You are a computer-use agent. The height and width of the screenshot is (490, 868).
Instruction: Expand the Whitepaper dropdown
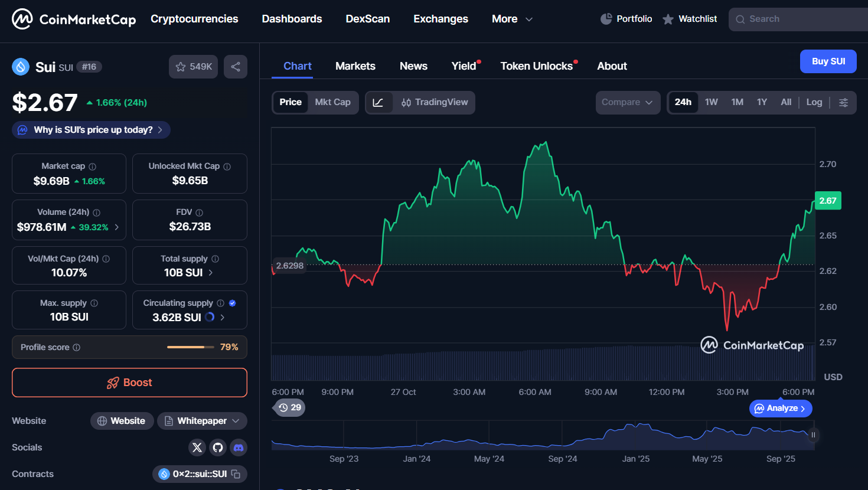pyautogui.click(x=202, y=421)
